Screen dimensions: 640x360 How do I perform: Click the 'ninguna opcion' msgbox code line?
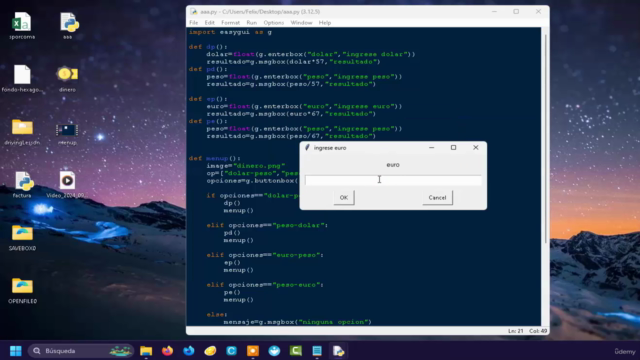(298, 322)
